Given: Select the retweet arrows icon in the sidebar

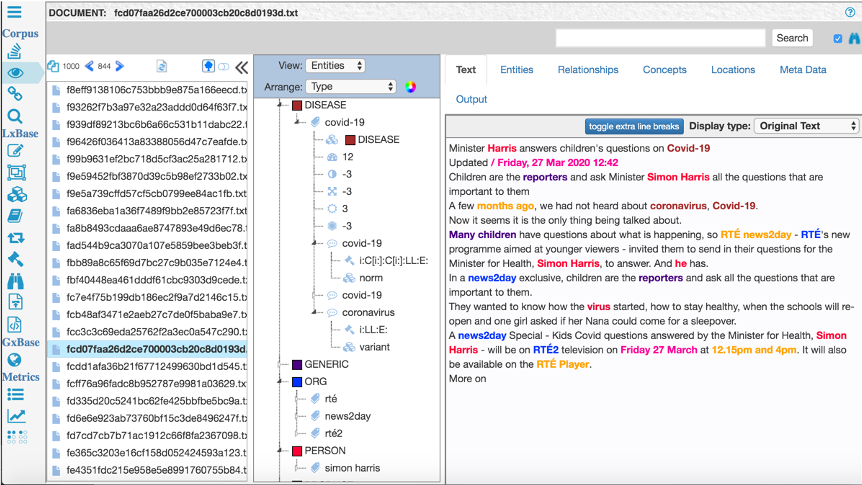Looking at the screenshot, I should click(15, 238).
